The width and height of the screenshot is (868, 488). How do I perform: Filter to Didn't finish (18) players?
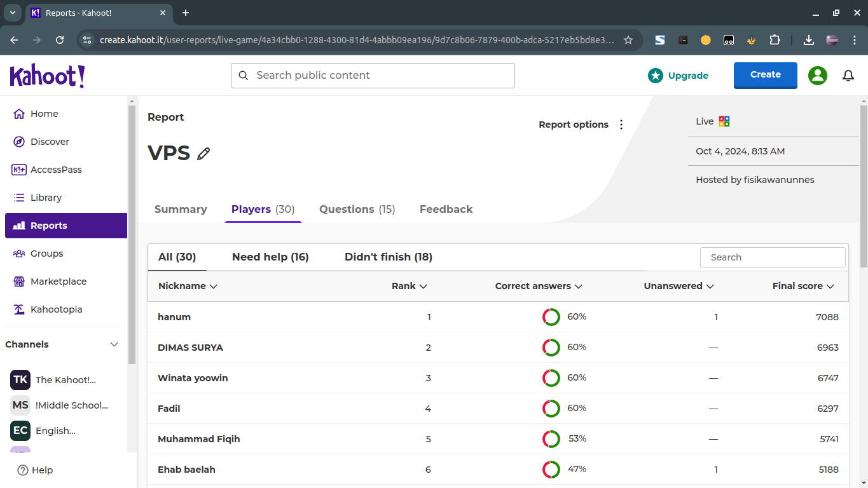click(389, 257)
